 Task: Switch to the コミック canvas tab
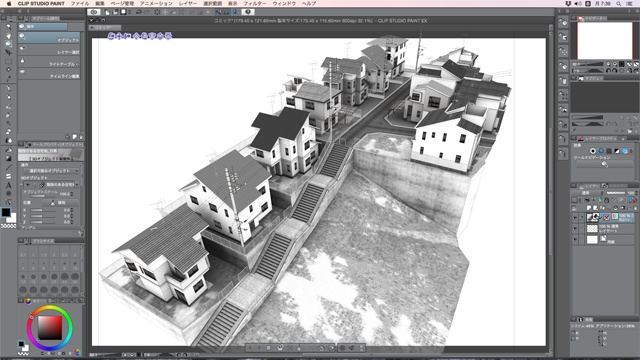(x=105, y=27)
